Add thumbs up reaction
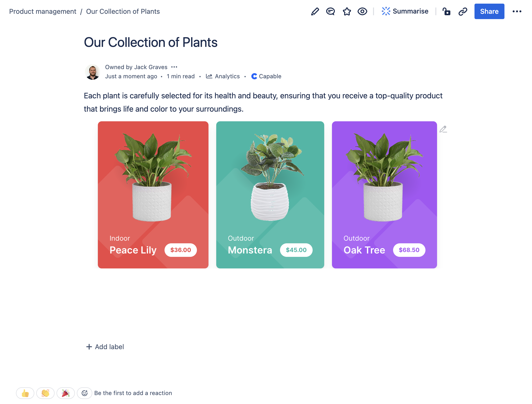The width and height of the screenshot is (532, 404). click(x=25, y=393)
